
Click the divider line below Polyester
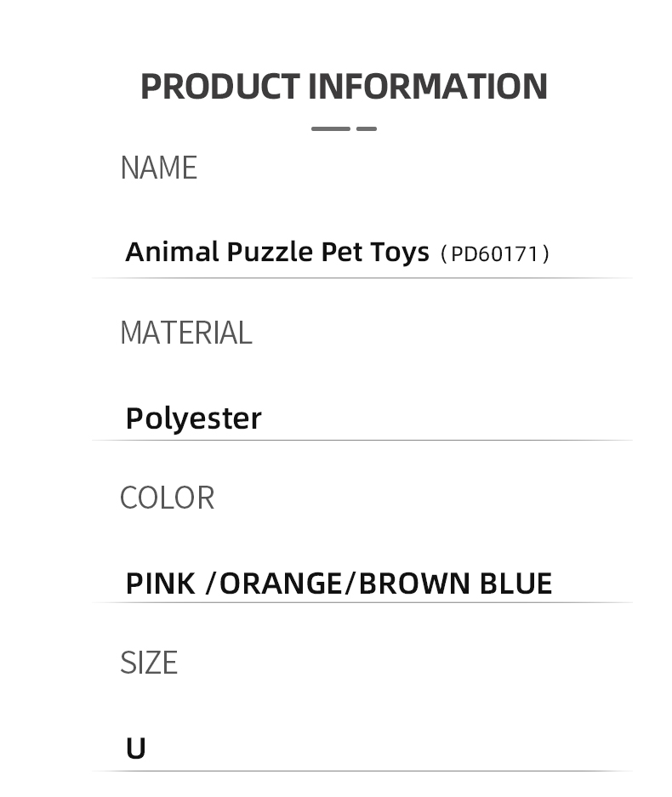[362, 441]
